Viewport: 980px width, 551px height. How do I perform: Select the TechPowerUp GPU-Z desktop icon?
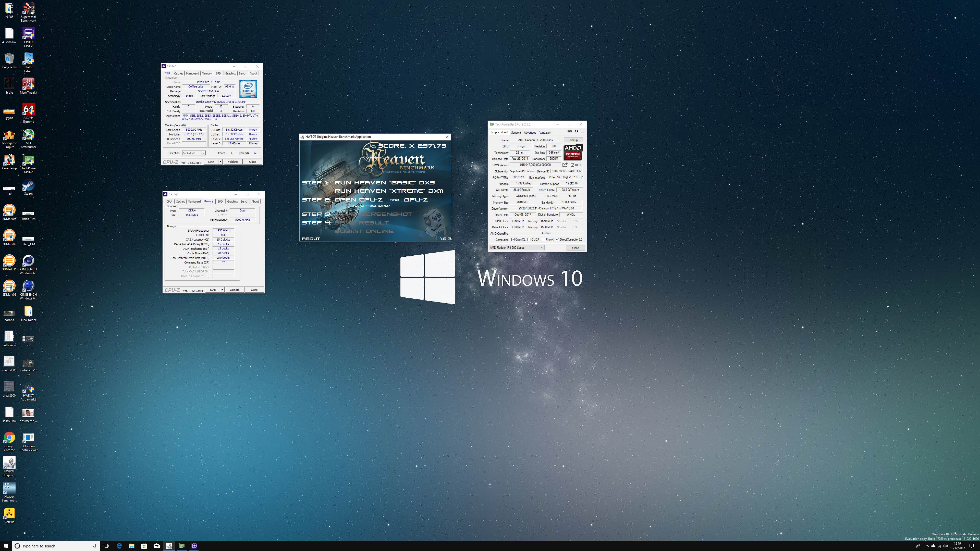point(28,164)
